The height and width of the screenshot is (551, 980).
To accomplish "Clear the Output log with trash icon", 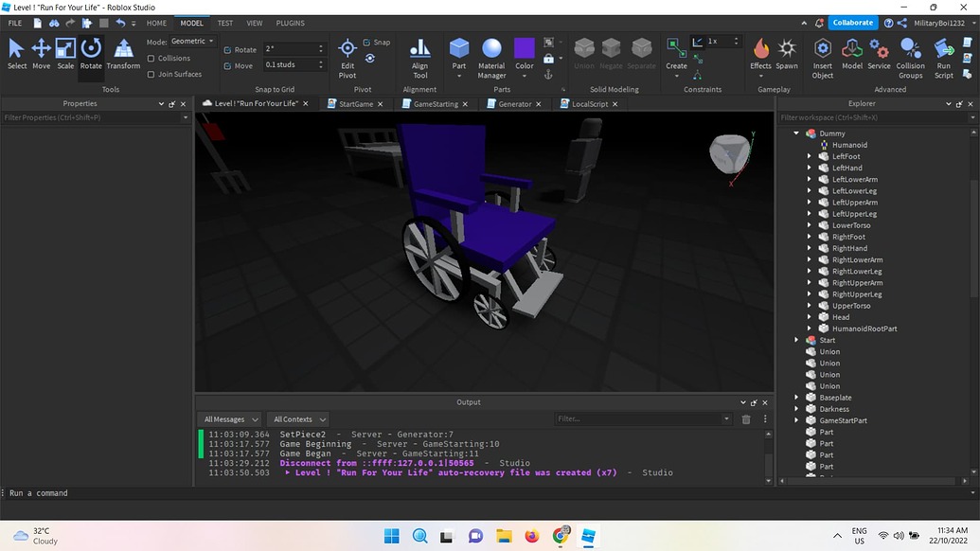I will tap(745, 418).
